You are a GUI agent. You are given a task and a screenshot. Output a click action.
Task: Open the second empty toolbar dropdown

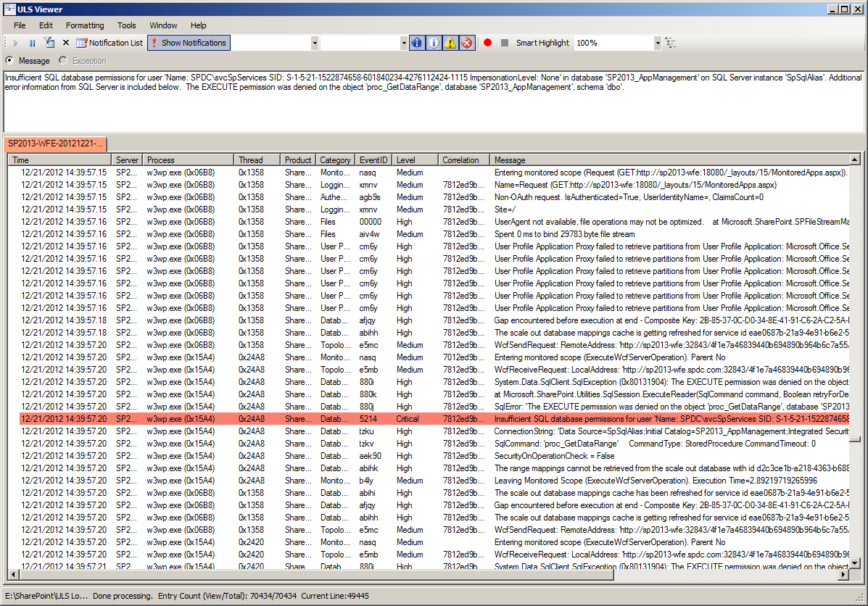(x=404, y=43)
